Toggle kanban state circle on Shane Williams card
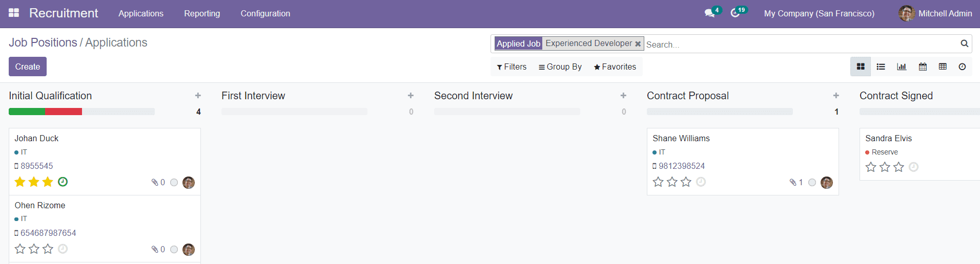Screen dimensions: 980x264 812,183
